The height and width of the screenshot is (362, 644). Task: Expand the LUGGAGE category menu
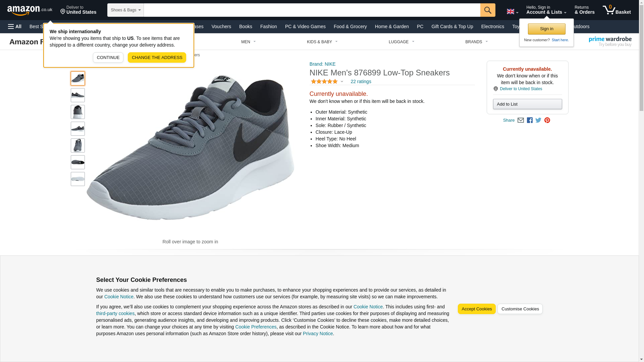(401, 42)
